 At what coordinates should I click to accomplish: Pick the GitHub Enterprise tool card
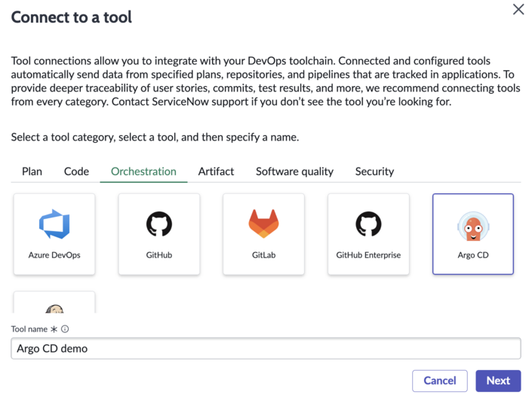368,234
